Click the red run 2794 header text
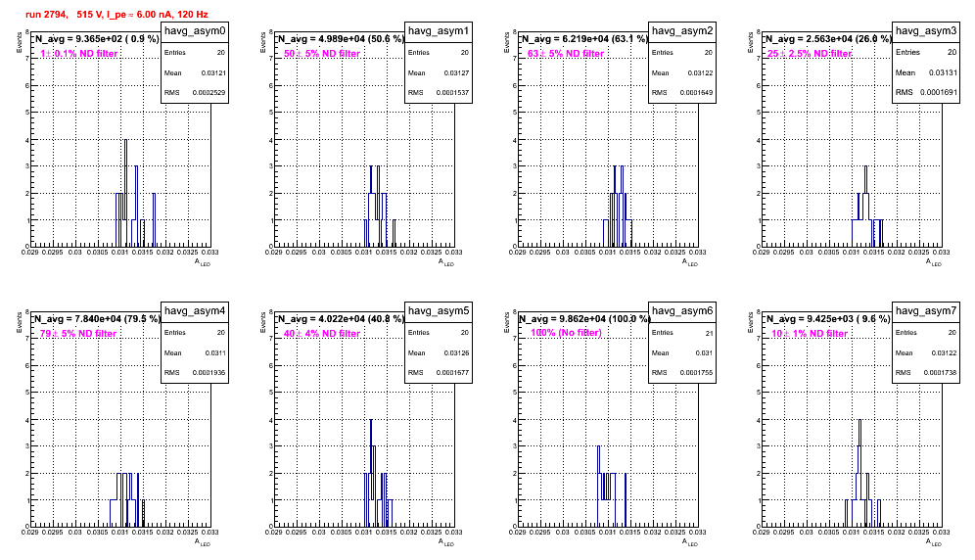This screenshot has width=975, height=560. [116, 14]
